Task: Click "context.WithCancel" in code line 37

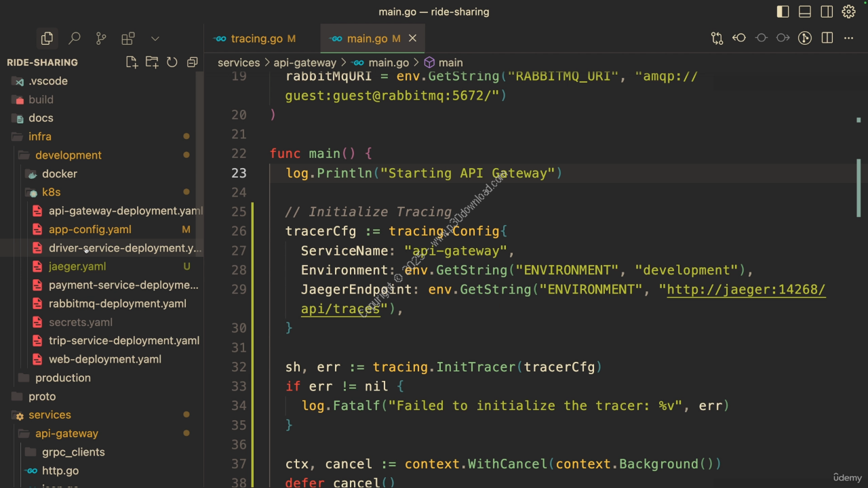Action: pos(476,464)
